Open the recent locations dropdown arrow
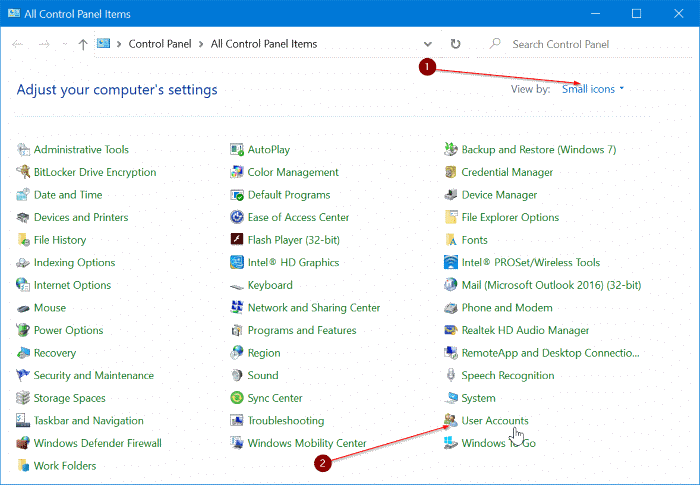Viewport: 700px width, 485px height. [x=65, y=44]
